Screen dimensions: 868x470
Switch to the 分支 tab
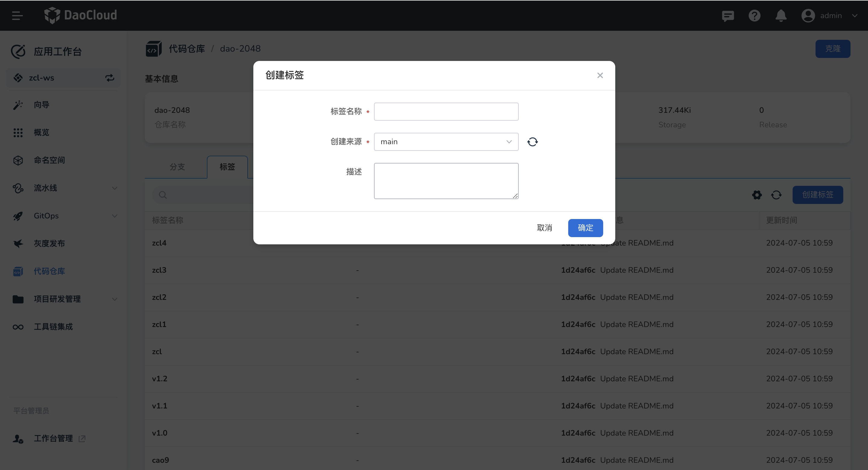tap(177, 167)
